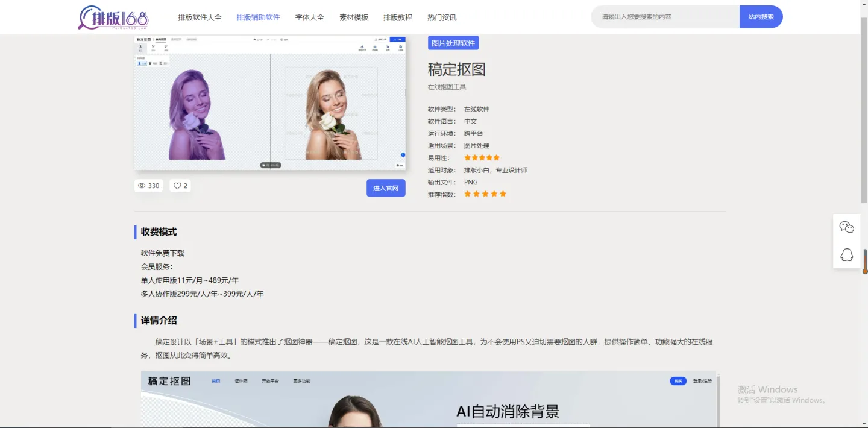Screen dimensions: 868x428
Task: Open the QQ floating contact icon
Action: [846, 255]
